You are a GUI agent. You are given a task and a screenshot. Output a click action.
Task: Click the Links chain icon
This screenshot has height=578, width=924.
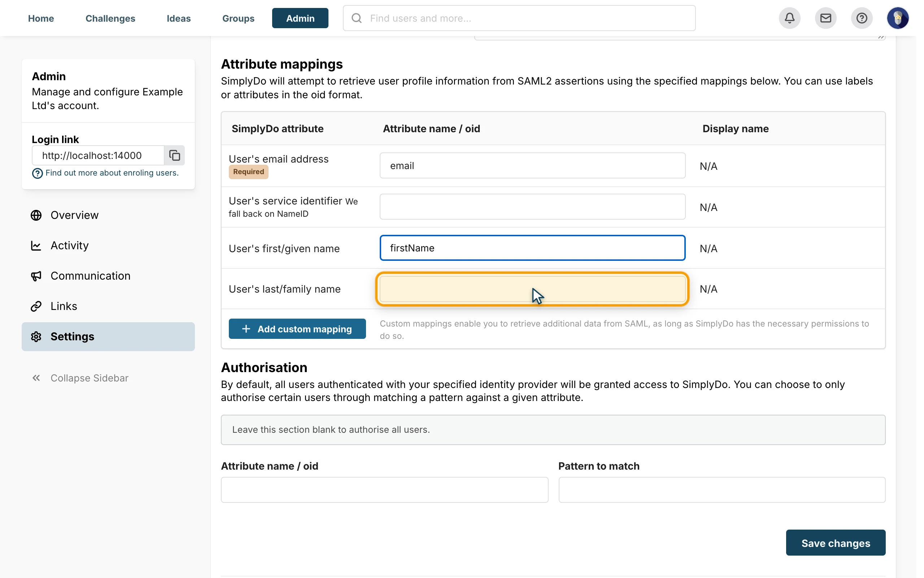click(x=36, y=306)
